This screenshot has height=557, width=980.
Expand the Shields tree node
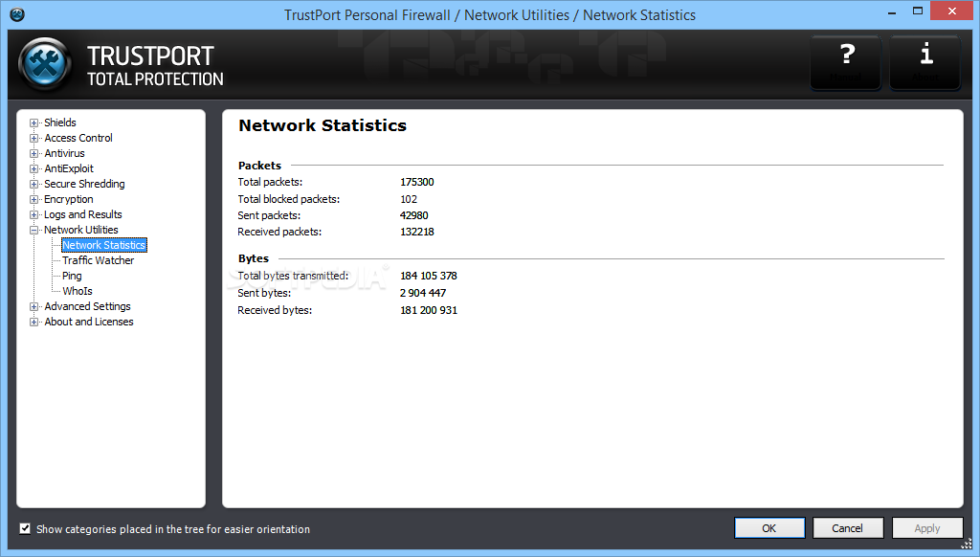pos(33,123)
